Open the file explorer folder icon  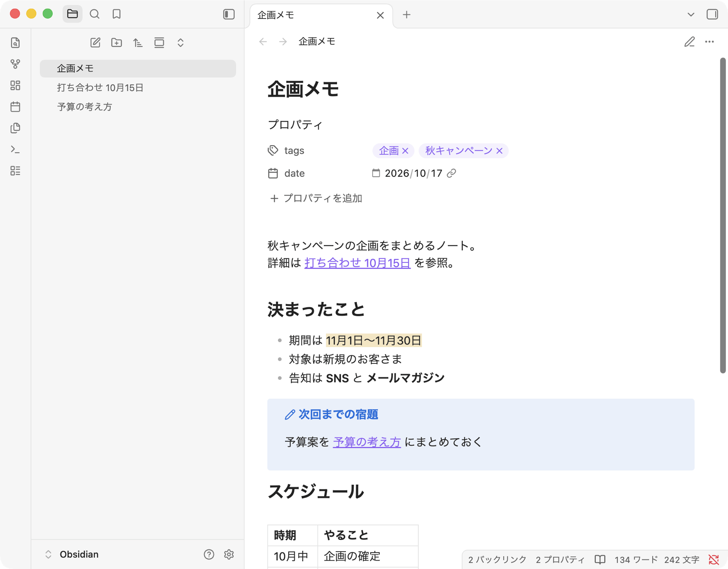point(72,14)
